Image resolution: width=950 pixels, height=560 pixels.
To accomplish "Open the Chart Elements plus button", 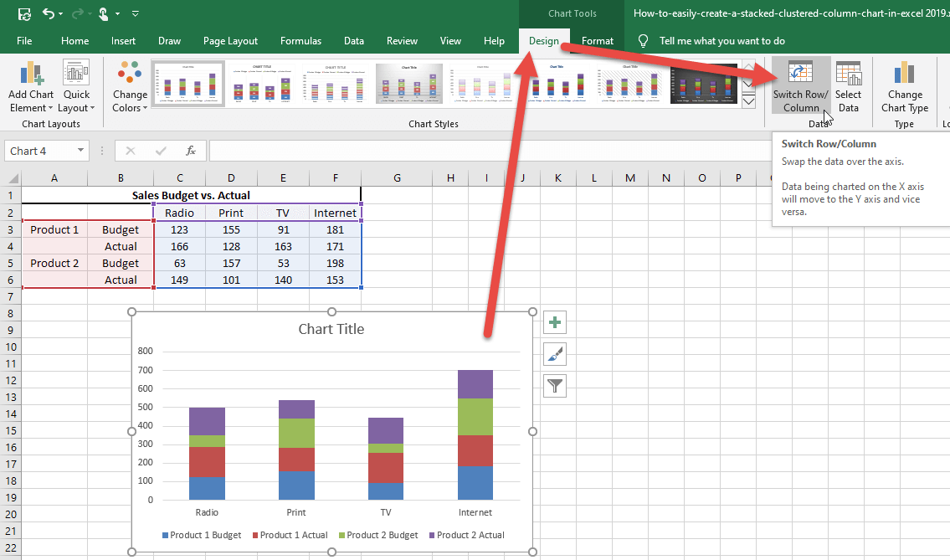I will [555, 322].
